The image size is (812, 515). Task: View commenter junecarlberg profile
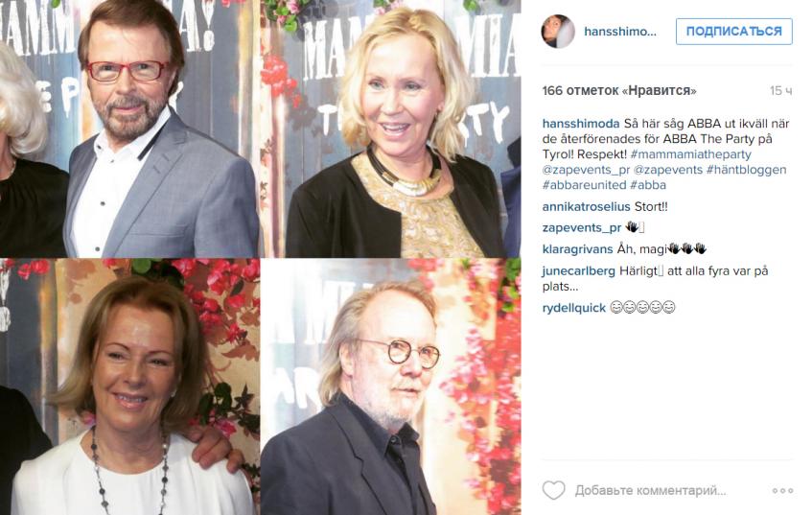pyautogui.click(x=578, y=271)
